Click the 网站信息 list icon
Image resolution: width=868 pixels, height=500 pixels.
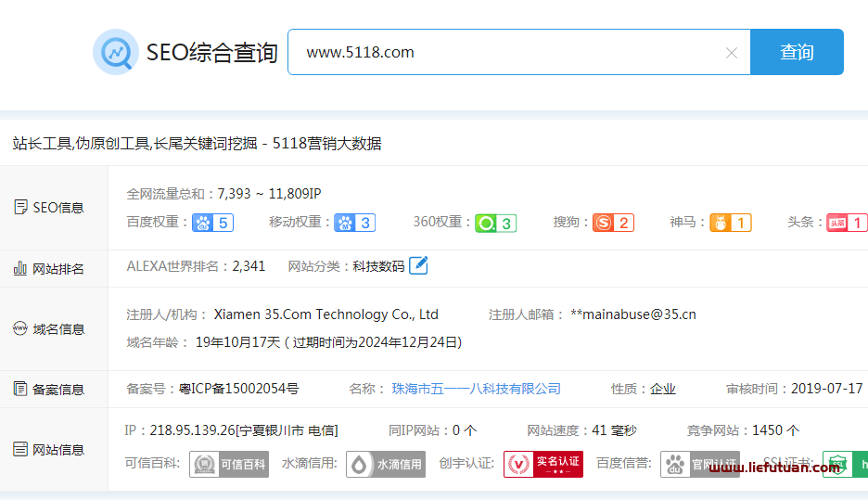click(x=19, y=449)
